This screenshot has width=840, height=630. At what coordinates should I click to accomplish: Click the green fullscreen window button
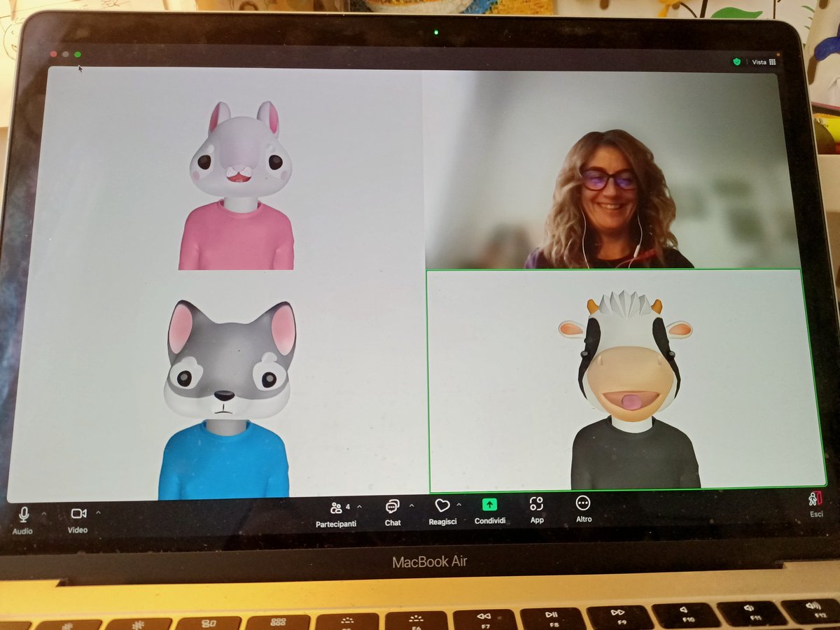tap(78, 55)
